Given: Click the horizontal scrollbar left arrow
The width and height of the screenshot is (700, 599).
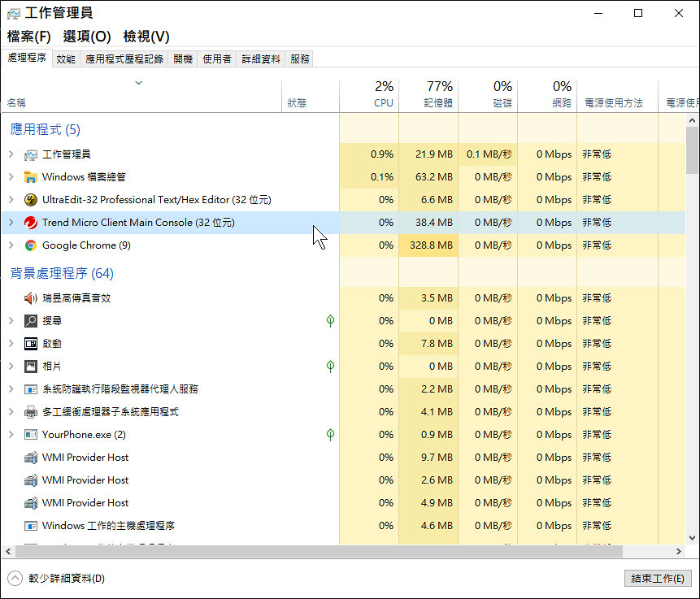Looking at the screenshot, I should [x=8, y=552].
